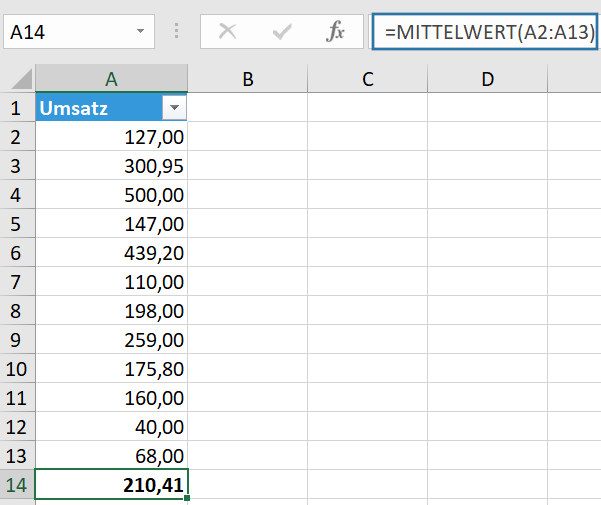Select row 2 header
This screenshot has width=601, height=505.
(17, 136)
